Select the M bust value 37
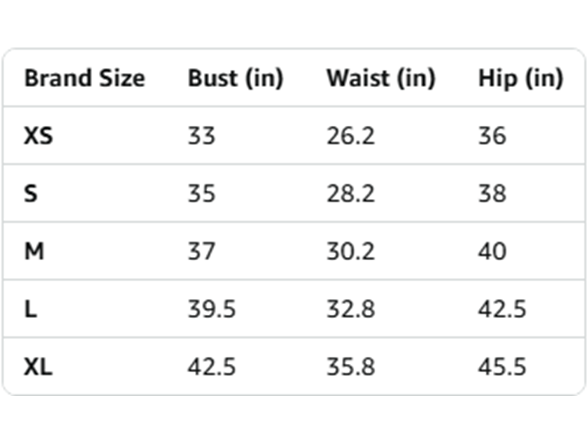Viewport: 588px width, 441px height. click(x=201, y=251)
